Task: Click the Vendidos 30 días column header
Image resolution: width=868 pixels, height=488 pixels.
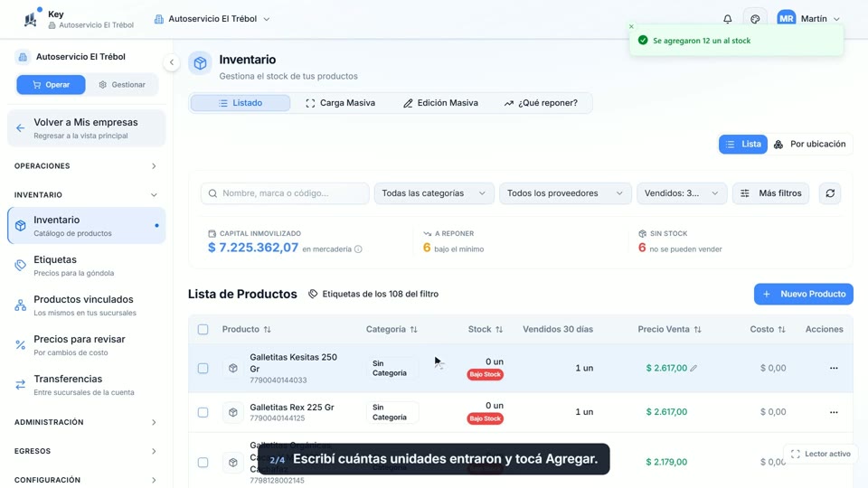Action: (558, 329)
